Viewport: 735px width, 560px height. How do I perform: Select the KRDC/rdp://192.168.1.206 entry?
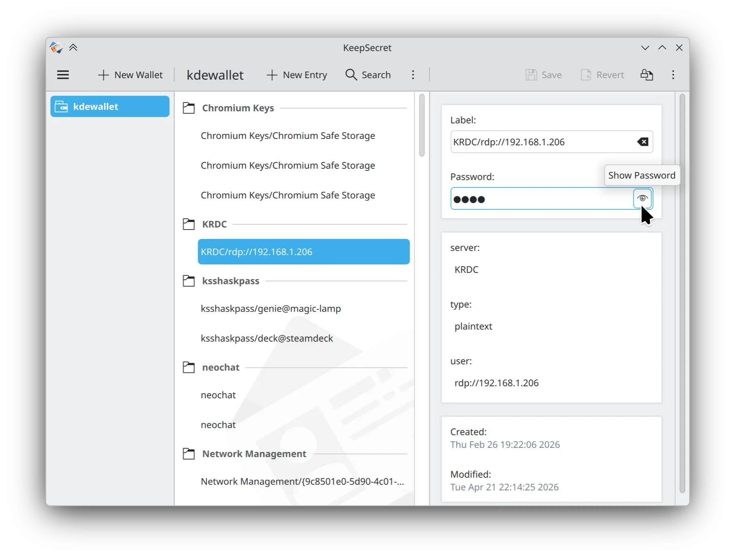(304, 252)
